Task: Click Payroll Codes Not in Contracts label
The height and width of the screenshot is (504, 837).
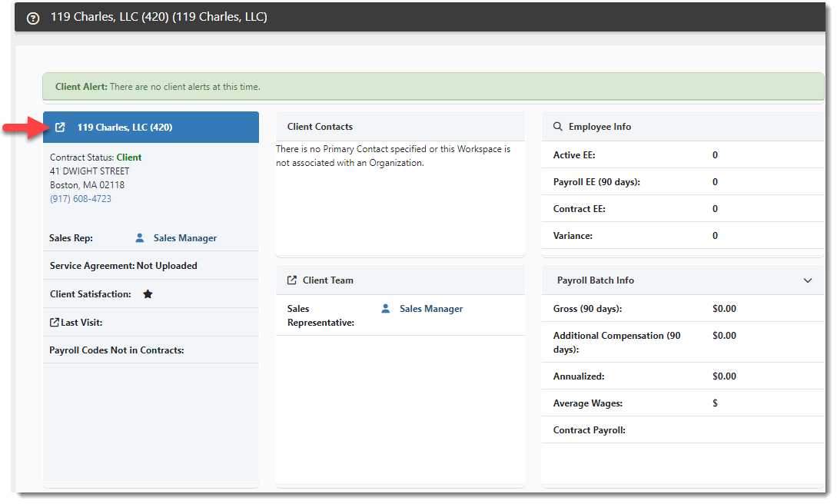Action: coord(117,350)
